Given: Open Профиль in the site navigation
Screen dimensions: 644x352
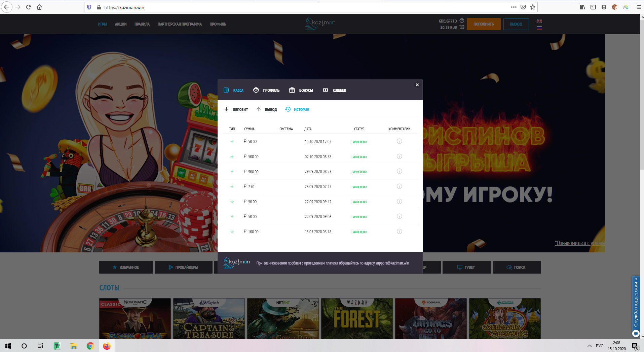Looking at the screenshot, I should (x=218, y=24).
